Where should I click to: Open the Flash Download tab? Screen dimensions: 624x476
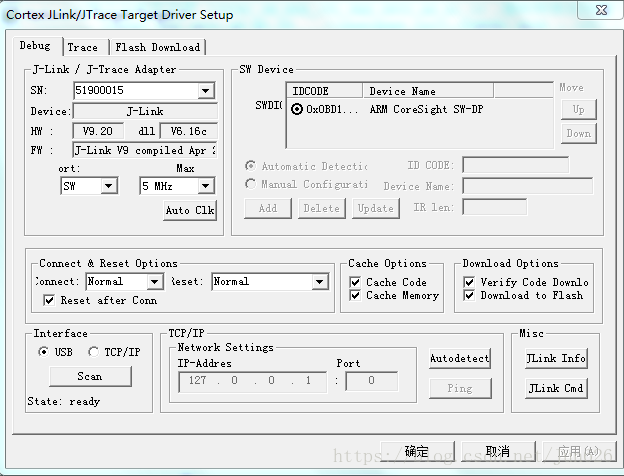click(158, 47)
